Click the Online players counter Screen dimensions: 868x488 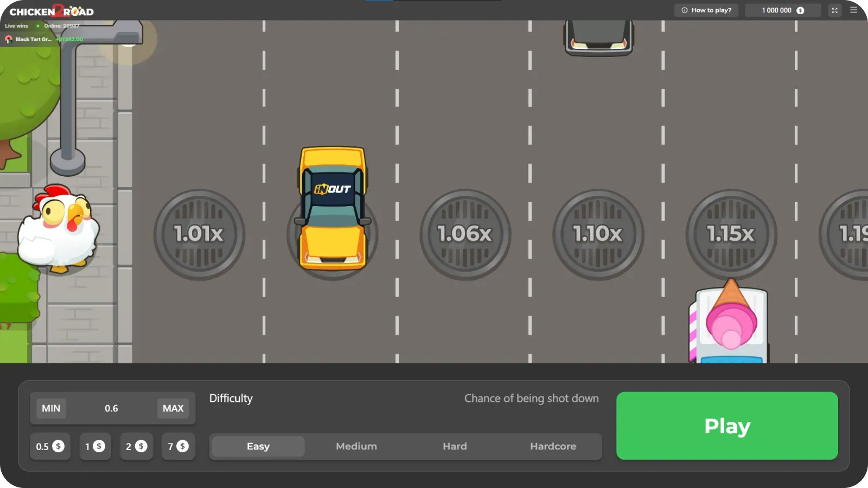click(x=61, y=26)
